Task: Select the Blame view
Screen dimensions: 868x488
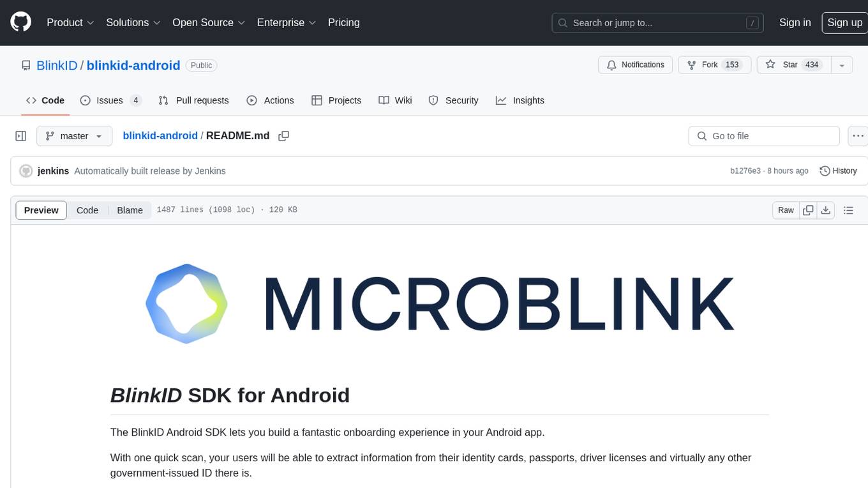Action: click(130, 210)
